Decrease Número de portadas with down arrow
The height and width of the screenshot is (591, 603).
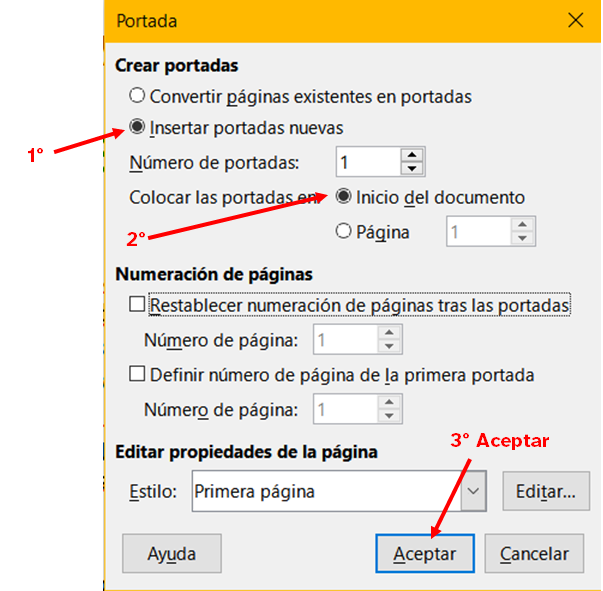412,168
